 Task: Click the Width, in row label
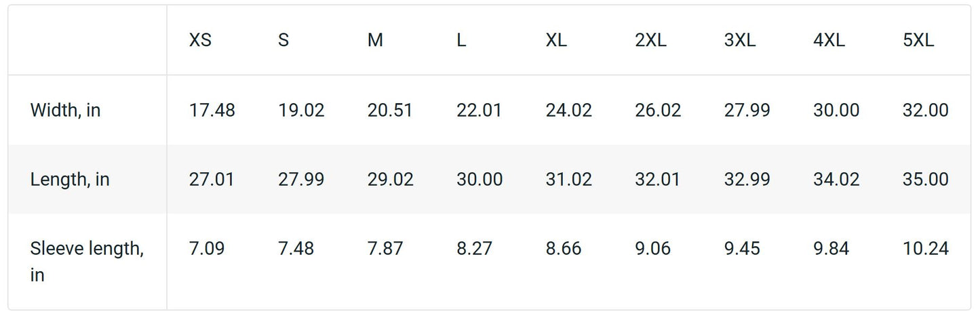click(65, 111)
